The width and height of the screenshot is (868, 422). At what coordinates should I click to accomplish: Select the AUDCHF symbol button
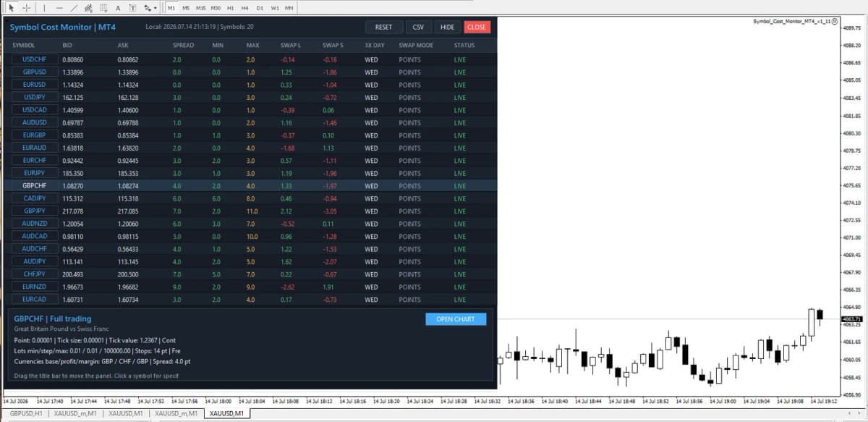[x=34, y=249]
